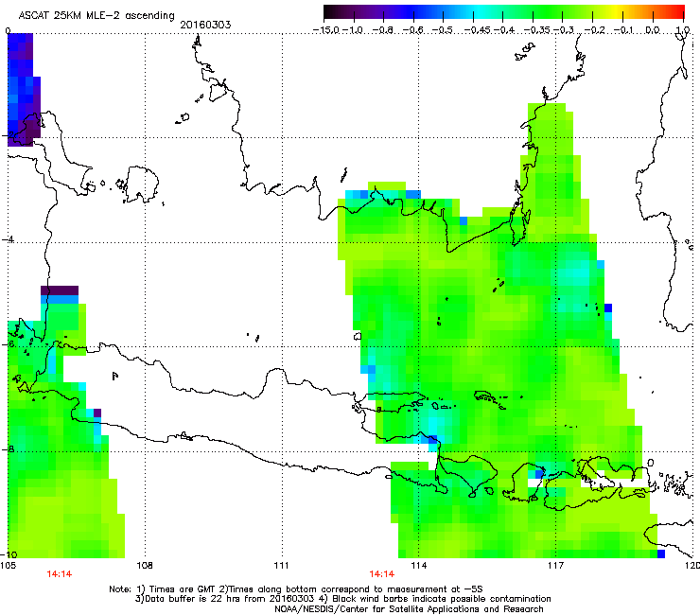Screen dimensions: 700x615
Task: Click the "0.0" color scale label
Action: (x=653, y=30)
